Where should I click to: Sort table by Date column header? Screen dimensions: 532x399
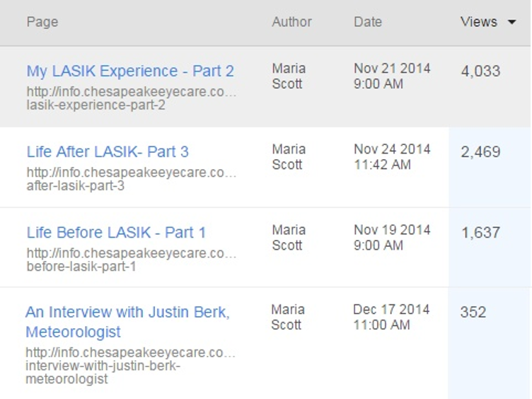368,22
